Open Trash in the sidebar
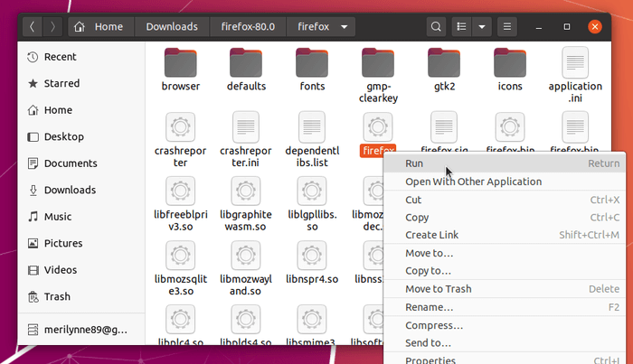 81,296
